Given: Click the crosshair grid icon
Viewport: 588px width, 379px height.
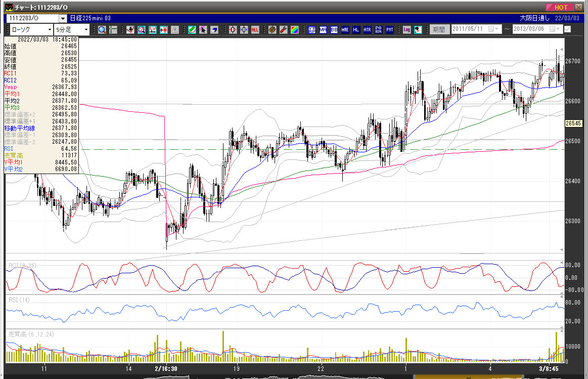Looking at the screenshot, I should [113, 30].
